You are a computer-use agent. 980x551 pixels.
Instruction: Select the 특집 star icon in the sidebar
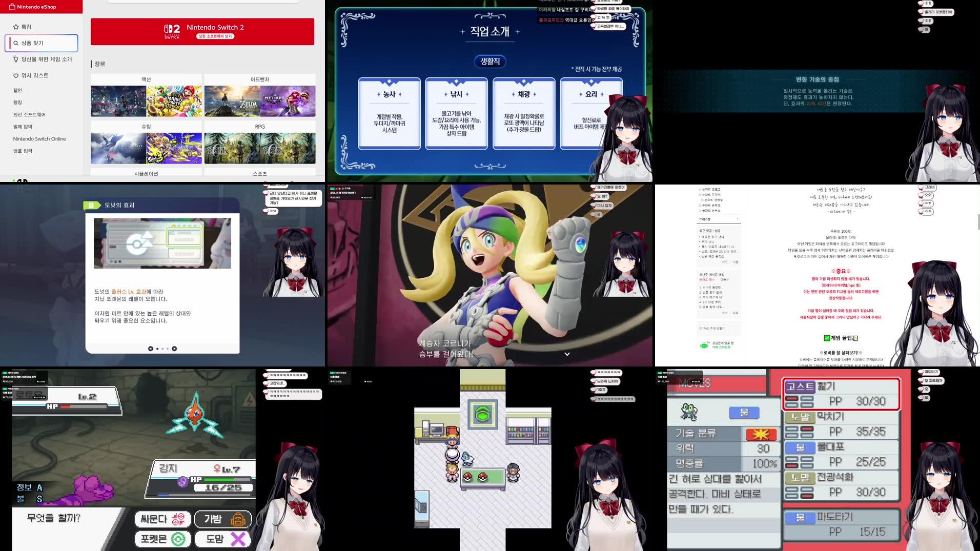(x=16, y=26)
